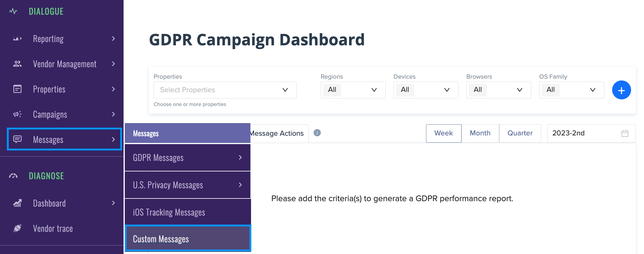Screen dimensions: 644x254
Task: Open the calendar icon in date field
Action: (x=625, y=133)
